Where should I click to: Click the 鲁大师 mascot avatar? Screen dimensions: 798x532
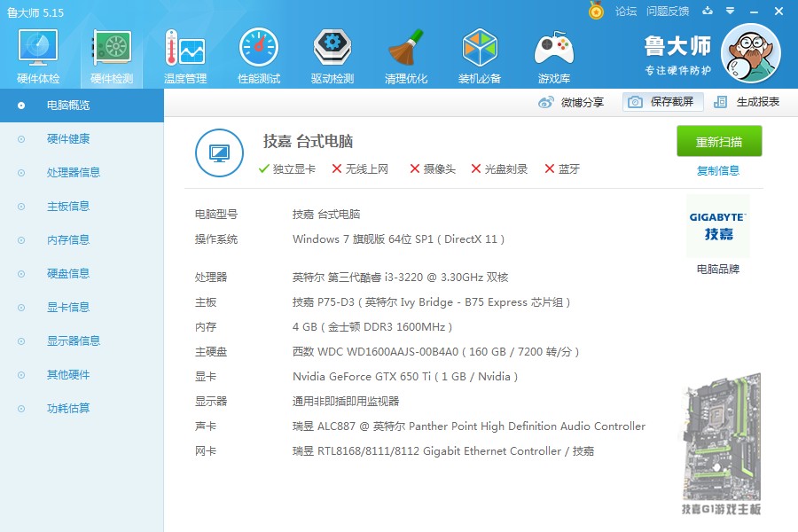click(x=751, y=53)
